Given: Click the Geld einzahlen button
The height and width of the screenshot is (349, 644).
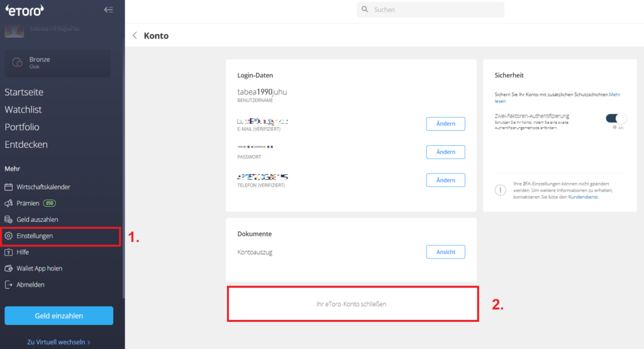Looking at the screenshot, I should tap(58, 316).
